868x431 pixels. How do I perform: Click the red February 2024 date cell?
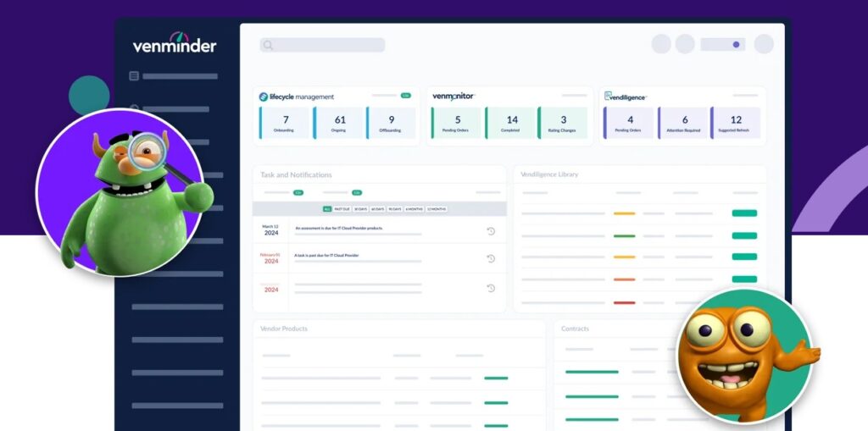tap(270, 257)
